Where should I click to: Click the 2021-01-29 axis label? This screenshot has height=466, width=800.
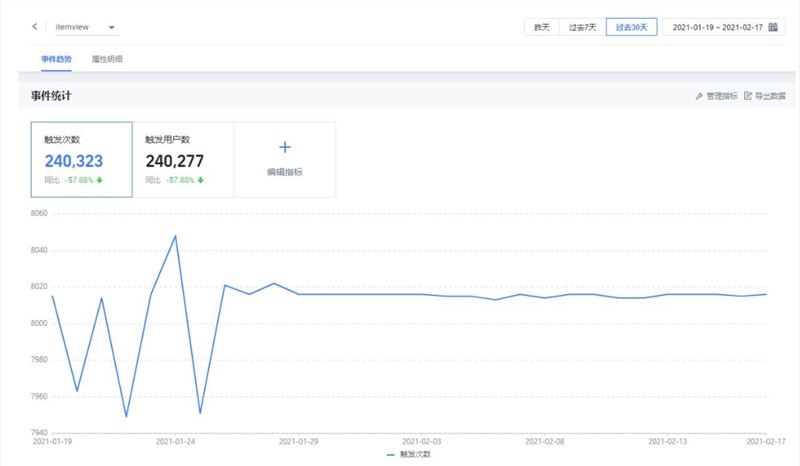(x=298, y=442)
